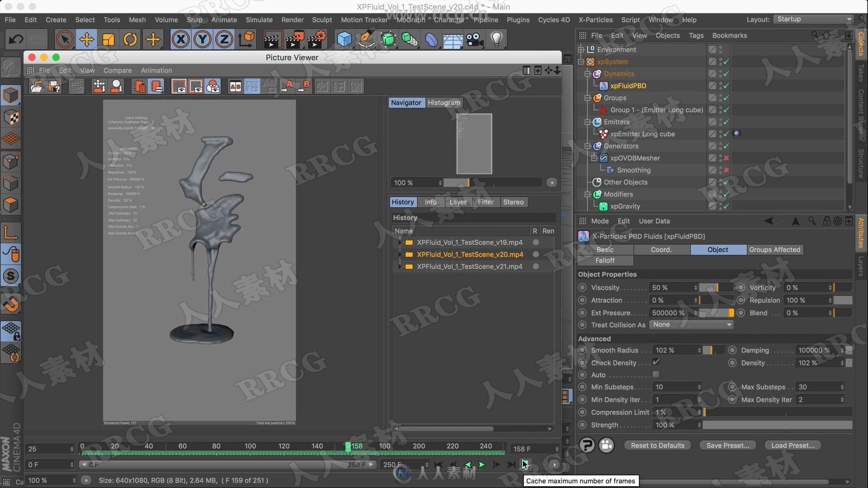Screen dimensions: 868x488
Task: Play animation forward in Picture Viewer
Action: 482,465
